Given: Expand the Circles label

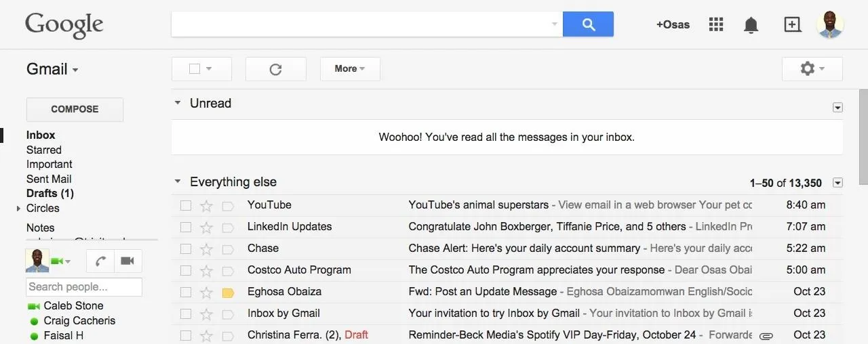Looking at the screenshot, I should pos(19,209).
